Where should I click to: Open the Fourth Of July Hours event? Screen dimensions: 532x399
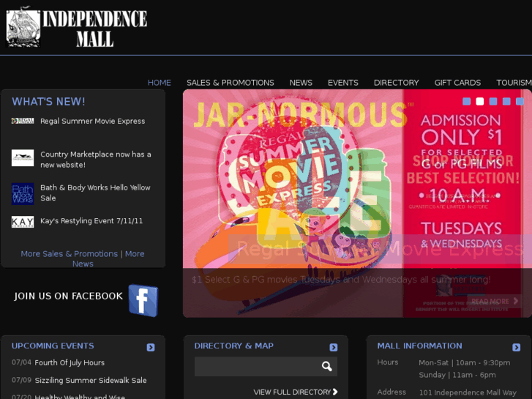click(x=70, y=362)
